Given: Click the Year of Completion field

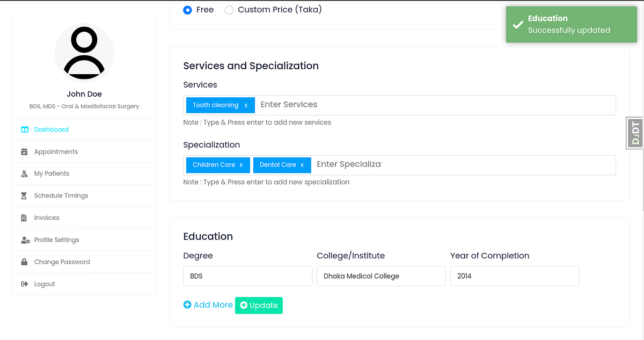Looking at the screenshot, I should coord(515,276).
